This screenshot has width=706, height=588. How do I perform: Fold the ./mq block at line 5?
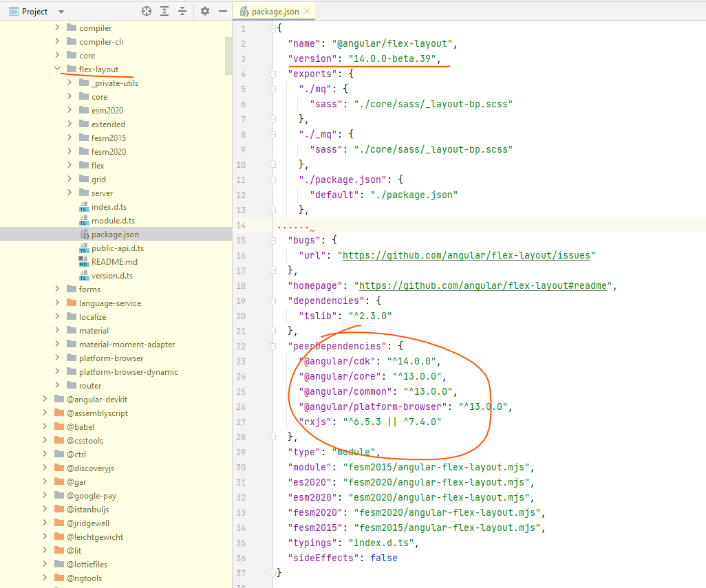click(x=273, y=89)
